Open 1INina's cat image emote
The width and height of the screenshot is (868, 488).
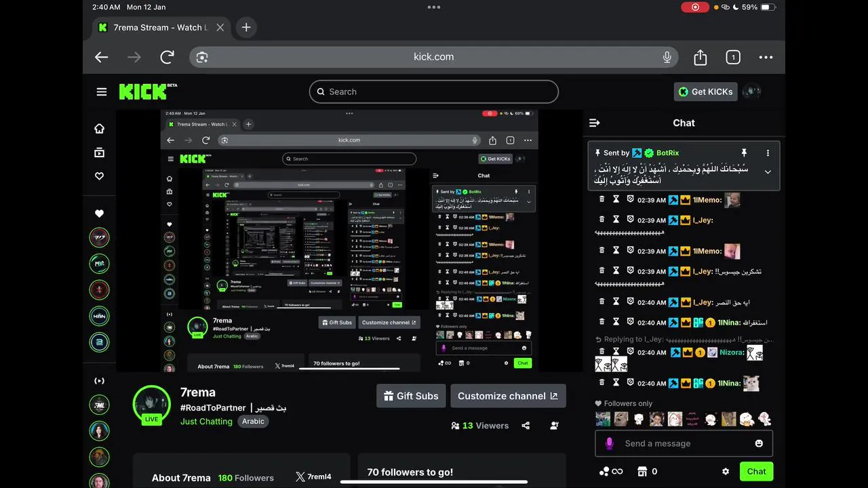click(751, 384)
